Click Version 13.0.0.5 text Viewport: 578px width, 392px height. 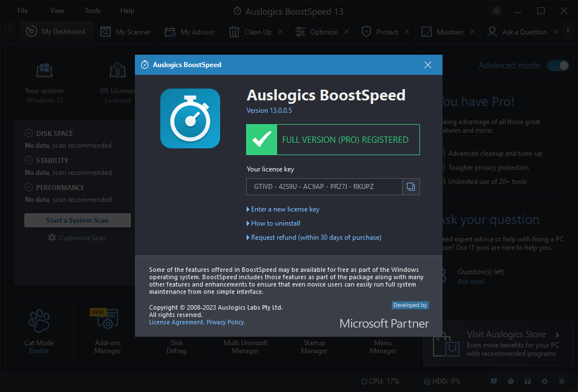point(269,111)
